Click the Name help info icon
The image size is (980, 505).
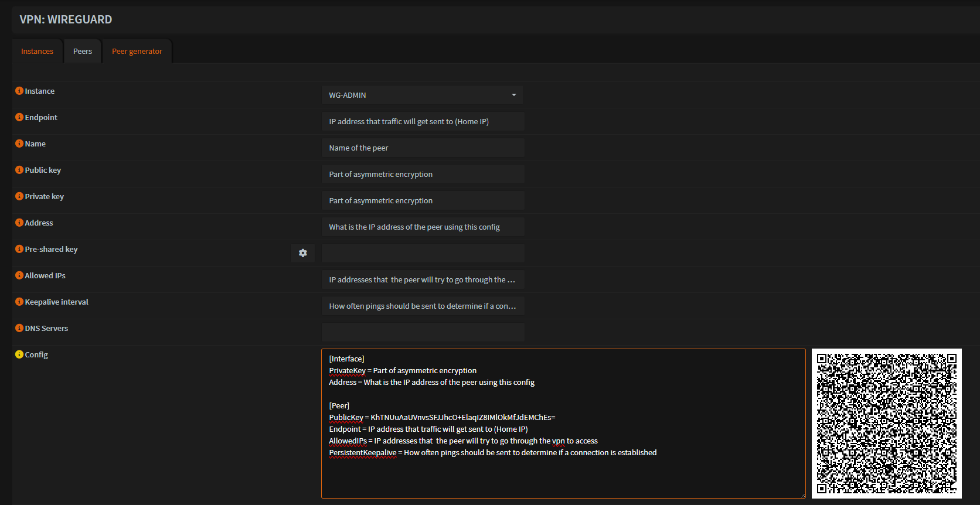[x=19, y=144]
